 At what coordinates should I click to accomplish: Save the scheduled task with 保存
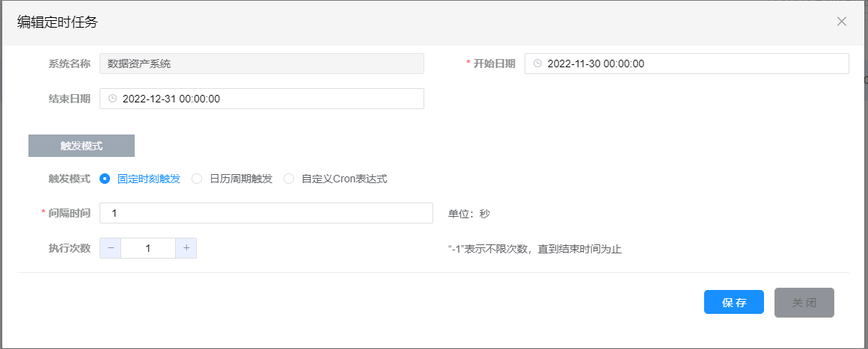[x=734, y=302]
